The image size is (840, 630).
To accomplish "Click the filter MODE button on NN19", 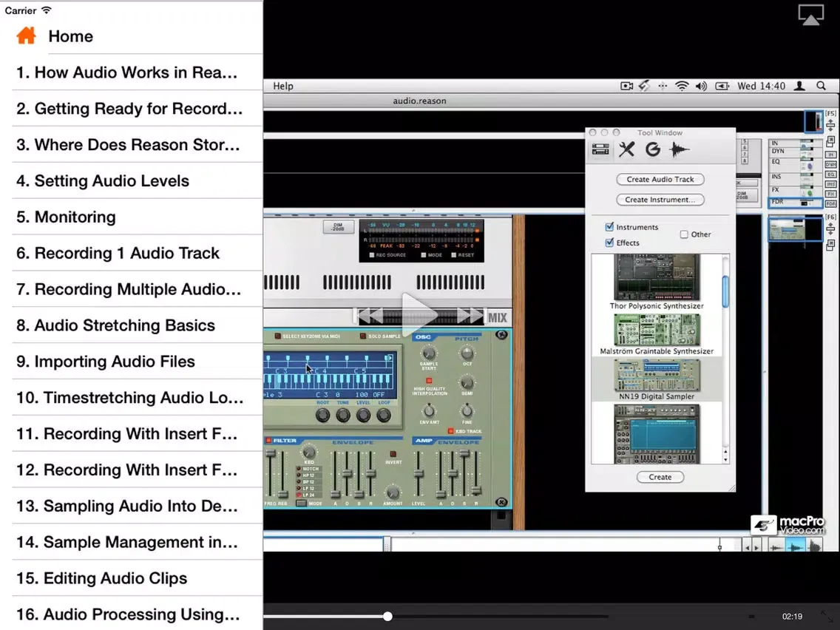I will [x=301, y=504].
